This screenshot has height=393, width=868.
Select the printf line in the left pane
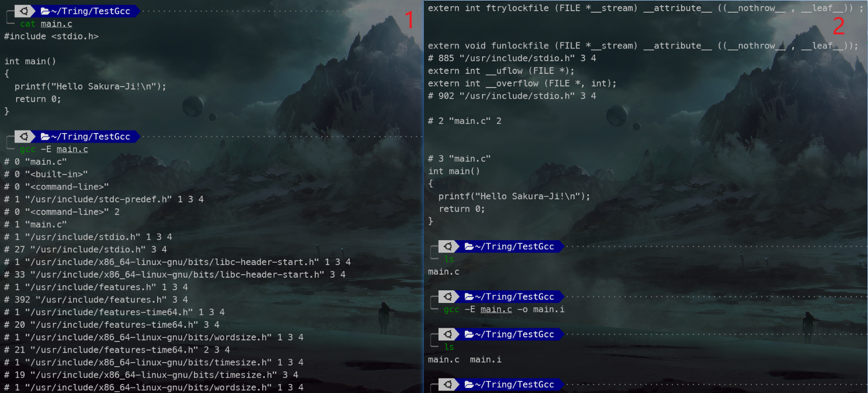90,86
